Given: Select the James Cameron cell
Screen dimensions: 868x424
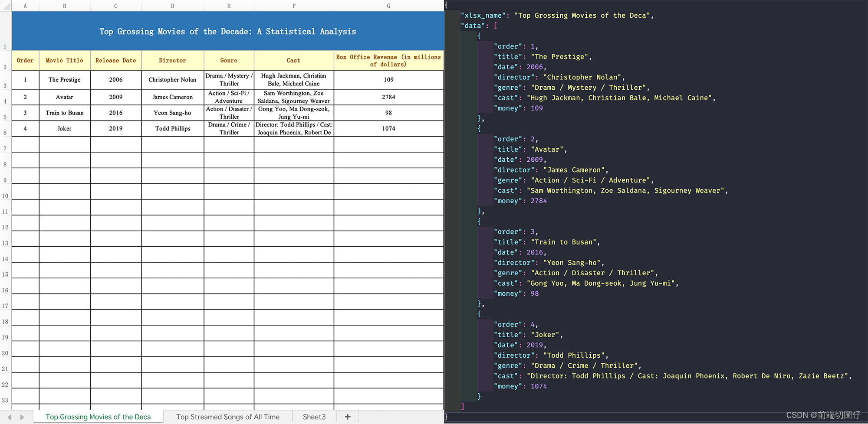Looking at the screenshot, I should (x=173, y=97).
